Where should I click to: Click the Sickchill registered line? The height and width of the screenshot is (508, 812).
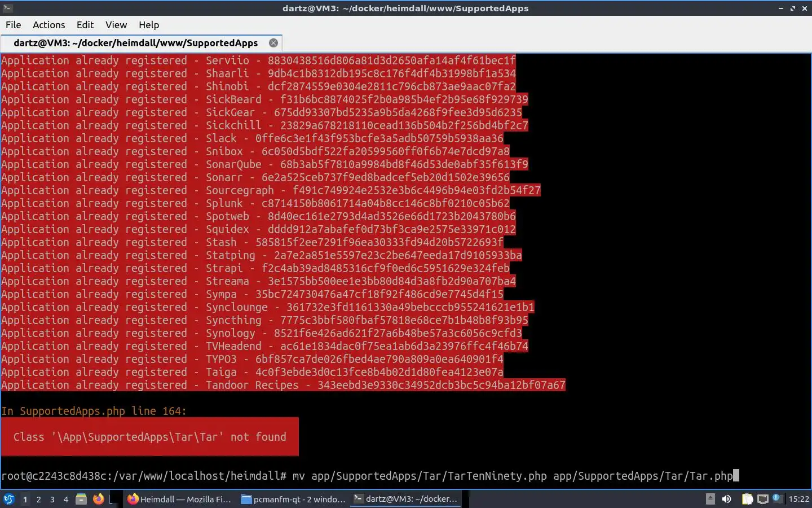264,125
